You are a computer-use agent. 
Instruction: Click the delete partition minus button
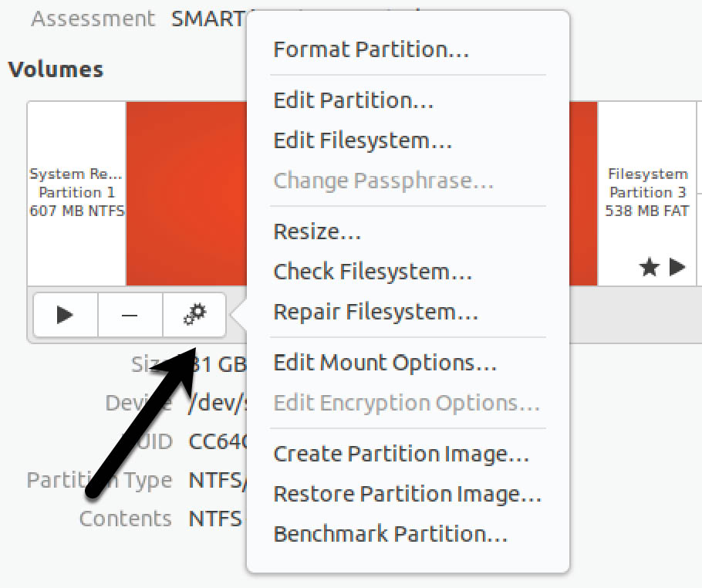pos(130,315)
